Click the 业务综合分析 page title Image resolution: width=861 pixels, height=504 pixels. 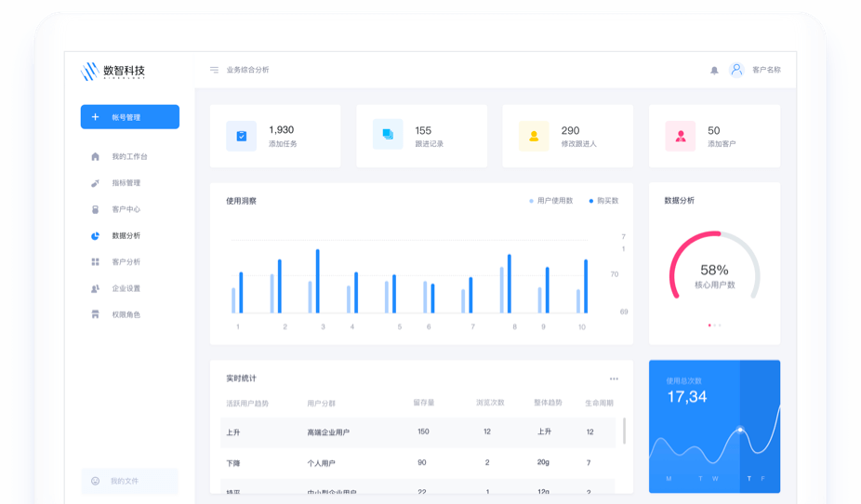tap(247, 70)
